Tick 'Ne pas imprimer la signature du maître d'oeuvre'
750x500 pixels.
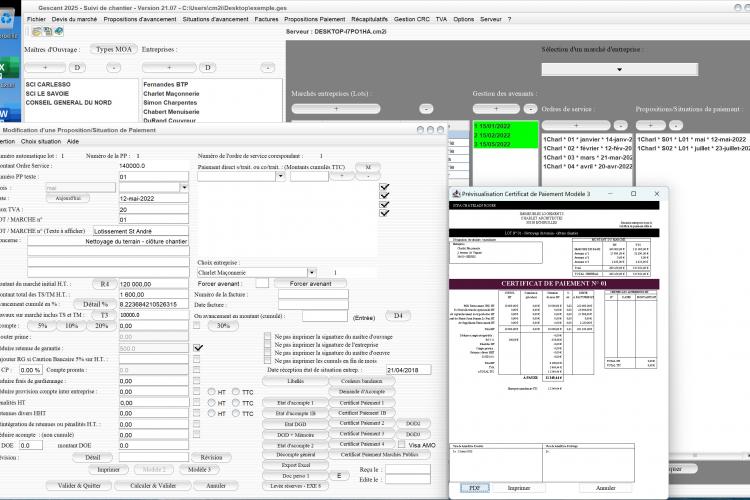tap(267, 353)
